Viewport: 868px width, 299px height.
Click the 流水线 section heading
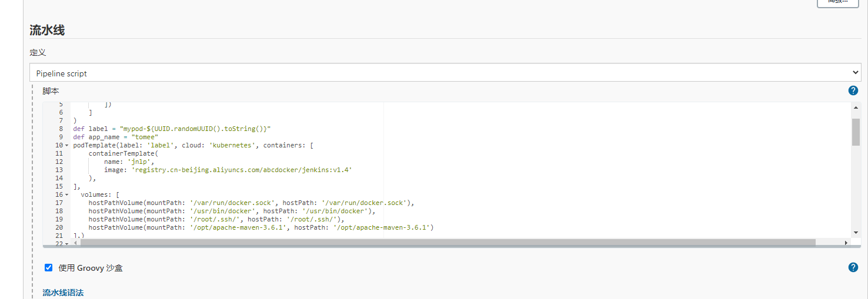pyautogui.click(x=47, y=31)
